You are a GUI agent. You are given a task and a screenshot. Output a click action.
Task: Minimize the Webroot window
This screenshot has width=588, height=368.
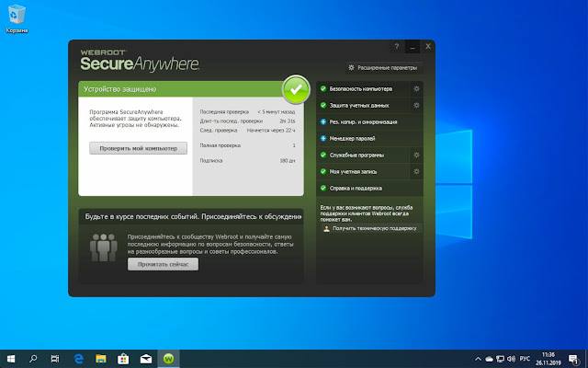coord(413,47)
